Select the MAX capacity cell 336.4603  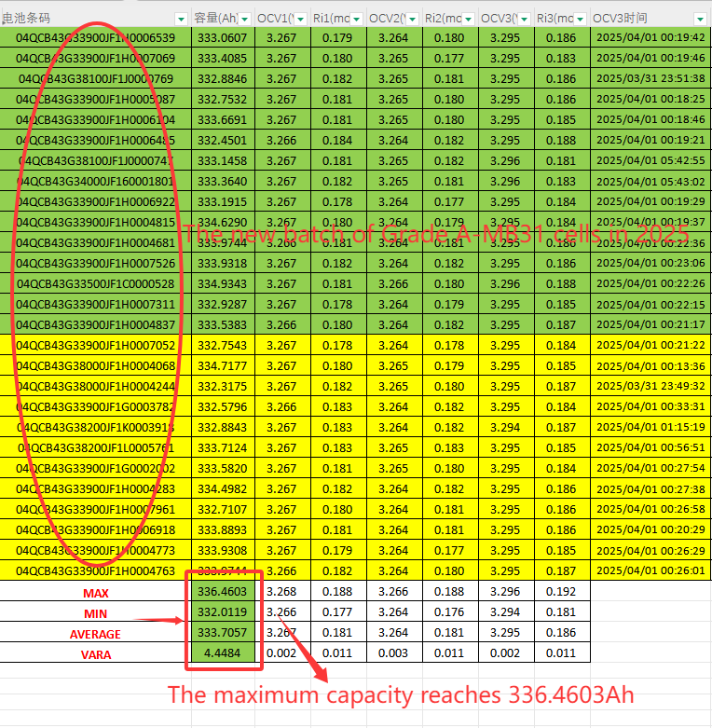224,593
